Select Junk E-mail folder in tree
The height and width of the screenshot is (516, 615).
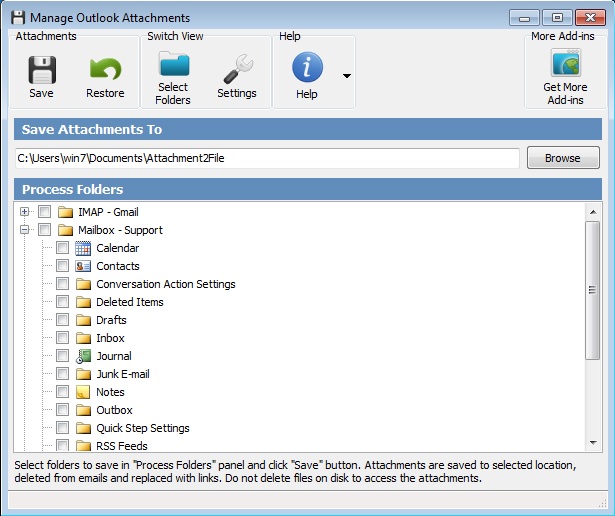pos(122,374)
